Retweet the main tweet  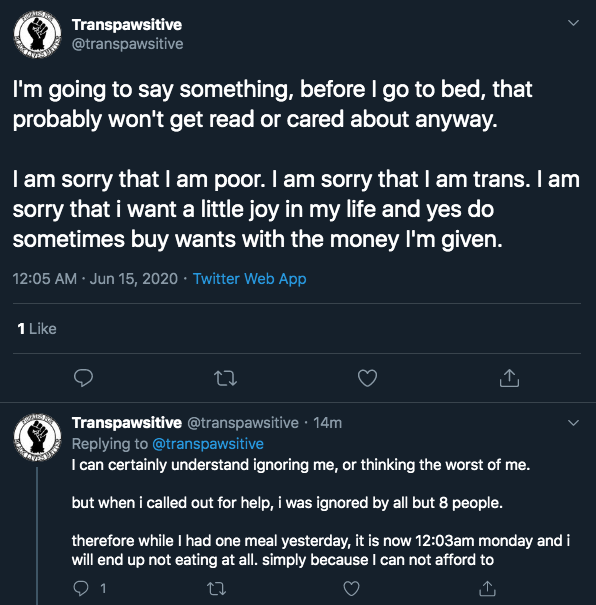coord(225,378)
